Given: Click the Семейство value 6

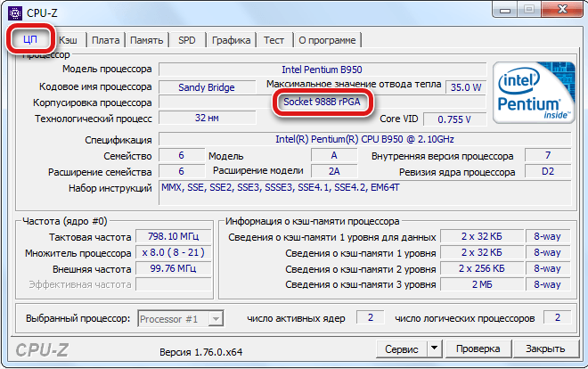Looking at the screenshot, I should [182, 155].
